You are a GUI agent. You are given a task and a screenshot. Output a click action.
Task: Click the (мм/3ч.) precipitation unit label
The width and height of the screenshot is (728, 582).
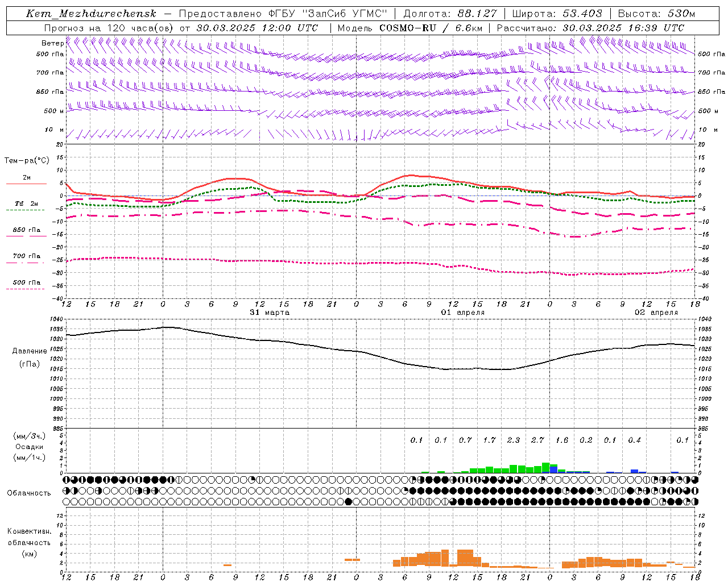click(30, 436)
